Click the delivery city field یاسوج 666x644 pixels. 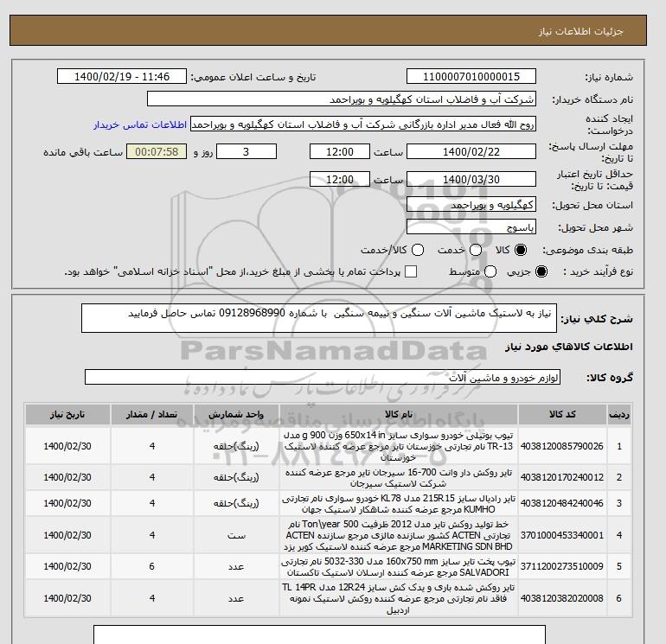click(x=471, y=227)
